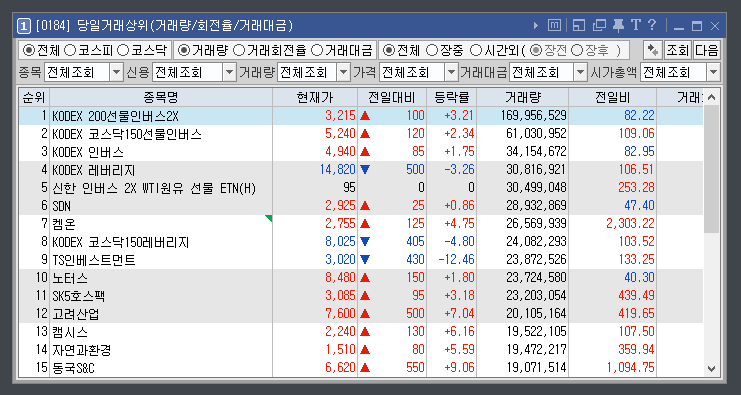
Task: Sort by the 종목명 column header
Action: pos(161,98)
